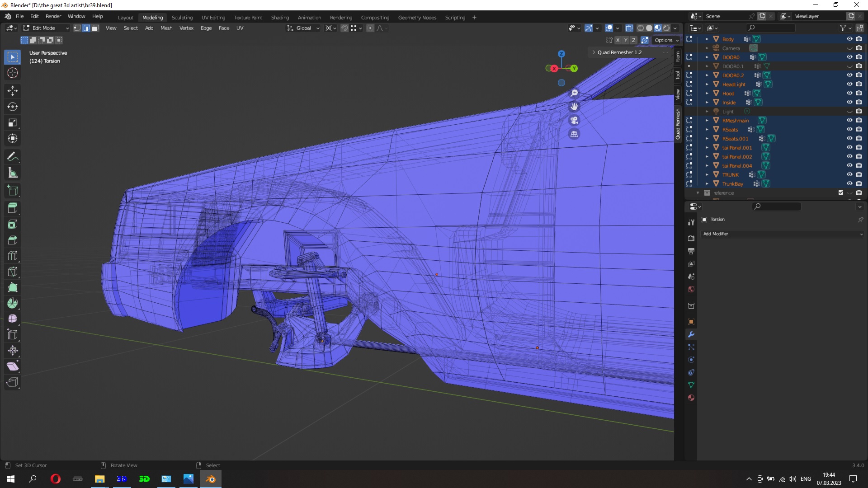868x488 pixels.
Task: Click the viewport zoom magnifier gizmo
Action: [x=574, y=93]
